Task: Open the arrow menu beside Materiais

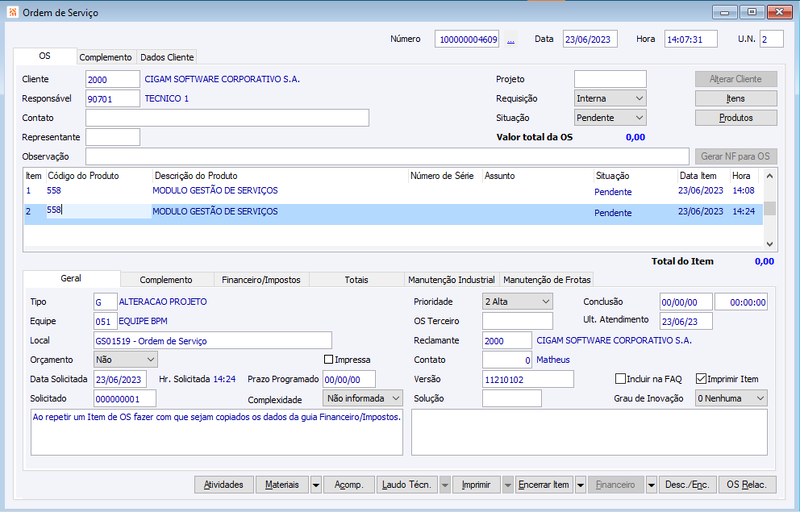Action: pos(316,485)
